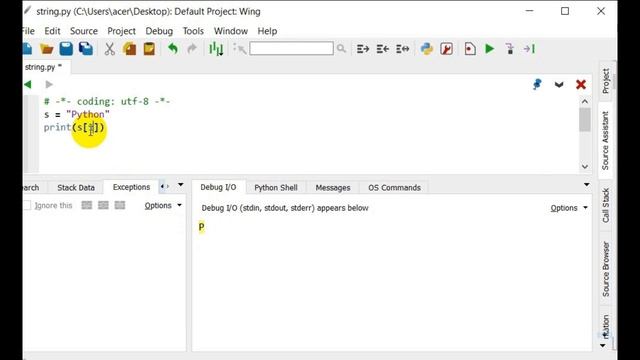The height and width of the screenshot is (360, 640).
Task: Switch to the Stack Data tab
Action: (76, 187)
